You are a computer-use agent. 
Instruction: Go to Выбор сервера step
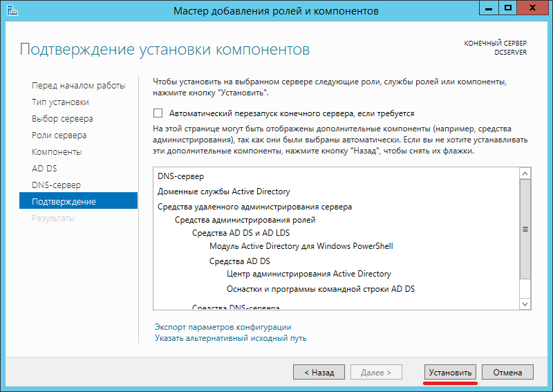click(62, 119)
